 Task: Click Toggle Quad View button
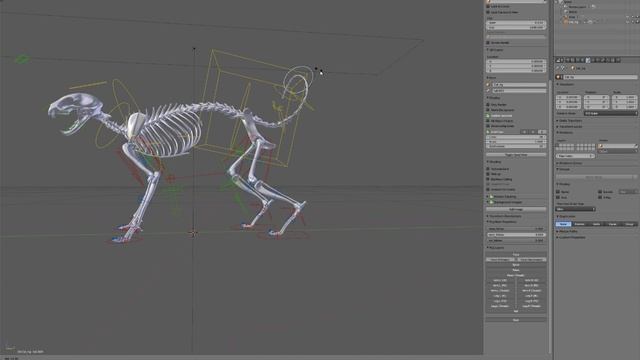coord(516,155)
